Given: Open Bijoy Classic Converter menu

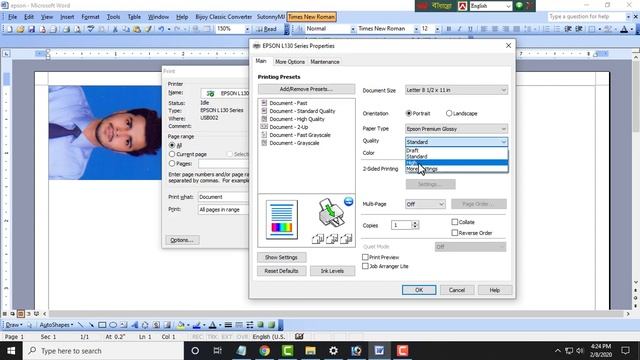Looking at the screenshot, I should tap(224, 17).
